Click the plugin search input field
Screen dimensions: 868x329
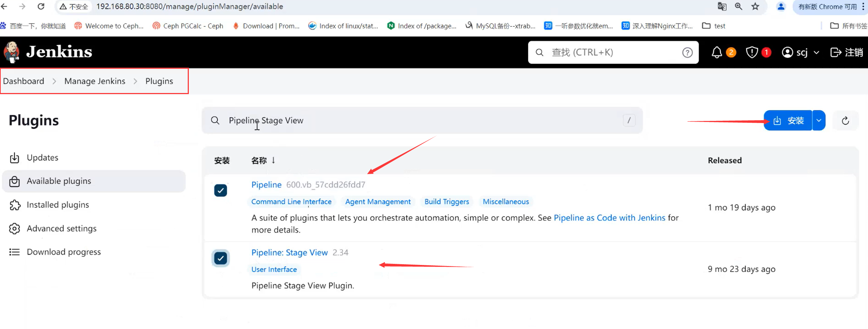(422, 121)
